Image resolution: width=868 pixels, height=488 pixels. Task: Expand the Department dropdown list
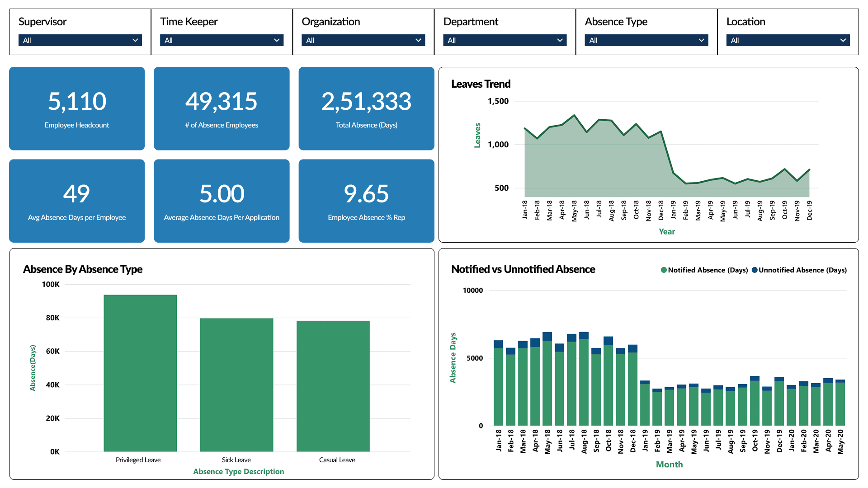[x=505, y=40]
